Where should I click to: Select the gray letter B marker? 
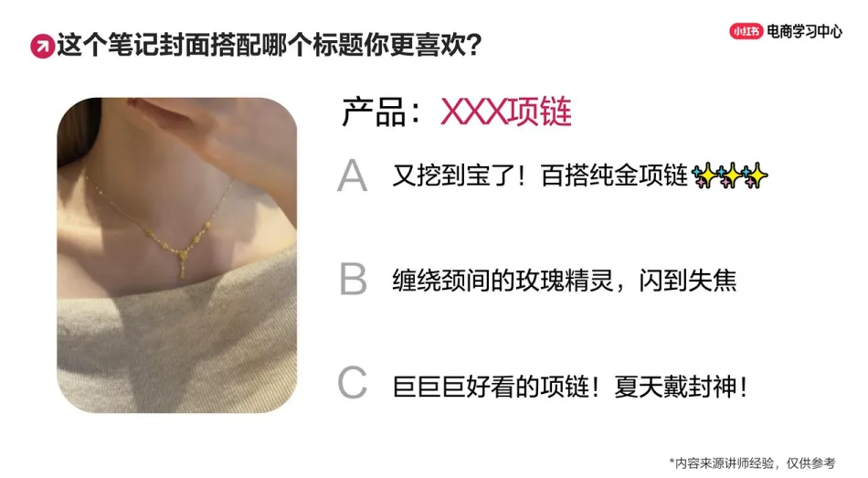353,279
